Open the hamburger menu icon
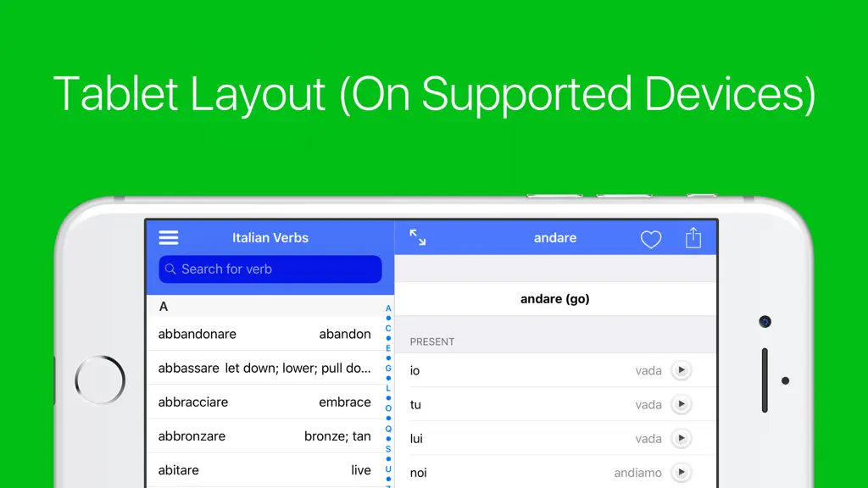Viewport: 868px width, 488px height. tap(169, 238)
